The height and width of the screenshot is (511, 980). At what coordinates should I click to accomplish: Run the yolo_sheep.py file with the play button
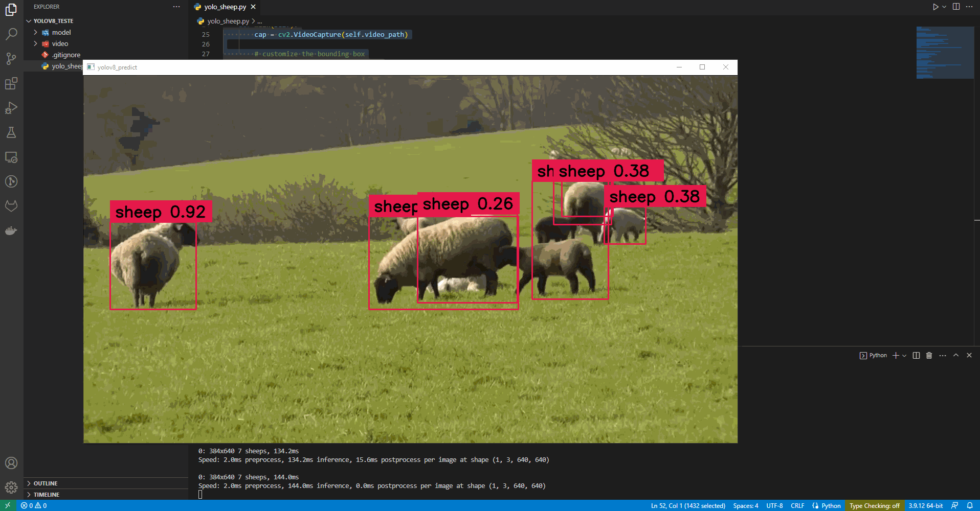pyautogui.click(x=935, y=7)
